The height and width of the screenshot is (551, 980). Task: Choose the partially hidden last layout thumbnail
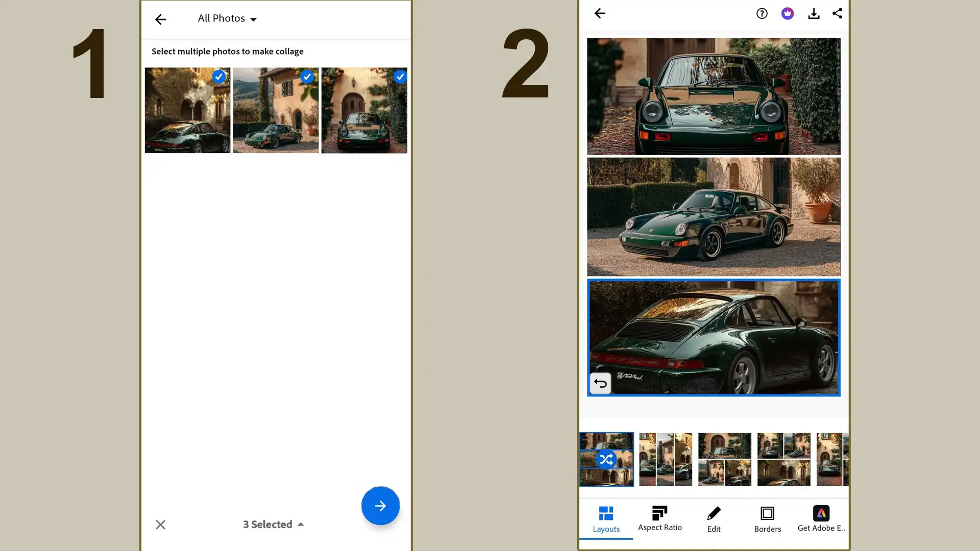tap(832, 459)
